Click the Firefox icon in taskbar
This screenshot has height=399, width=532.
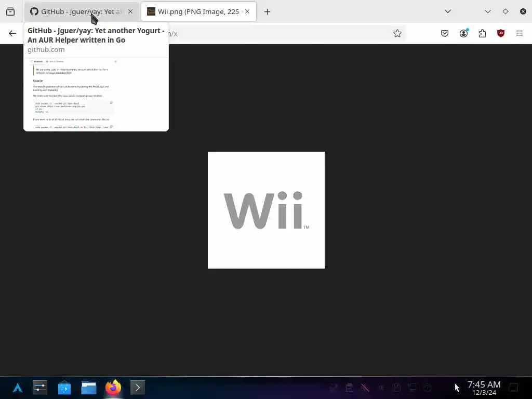(x=113, y=388)
